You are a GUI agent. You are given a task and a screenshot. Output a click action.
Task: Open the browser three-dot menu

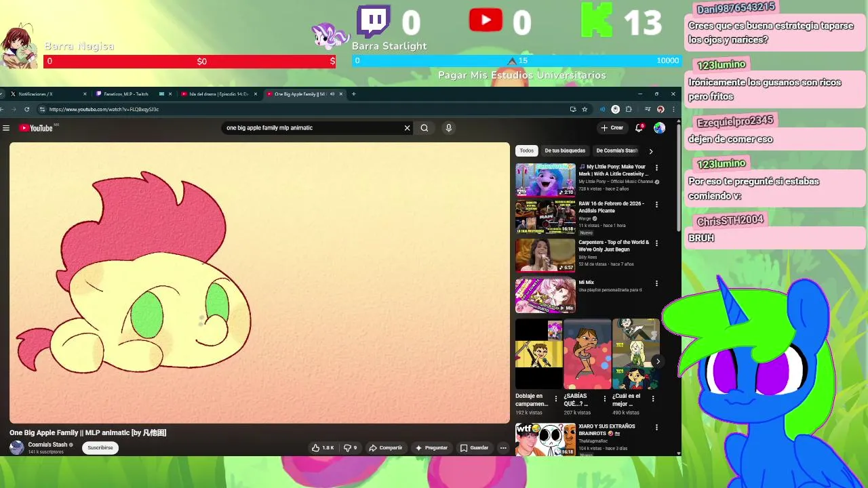pyautogui.click(x=673, y=109)
